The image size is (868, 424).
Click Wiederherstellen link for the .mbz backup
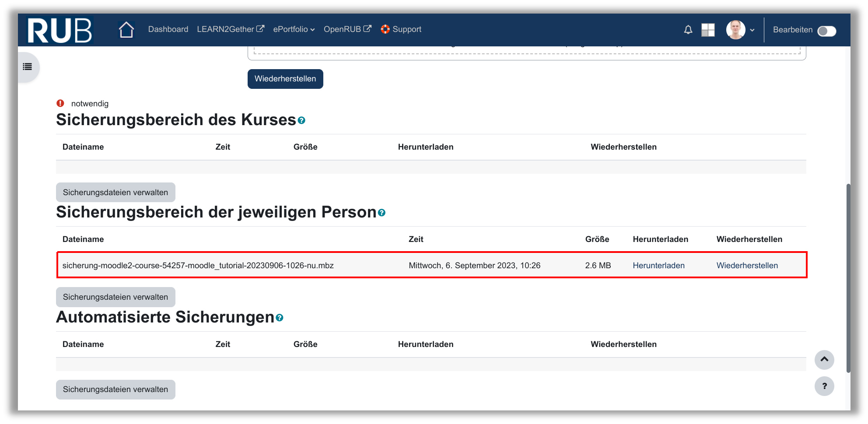tap(747, 266)
